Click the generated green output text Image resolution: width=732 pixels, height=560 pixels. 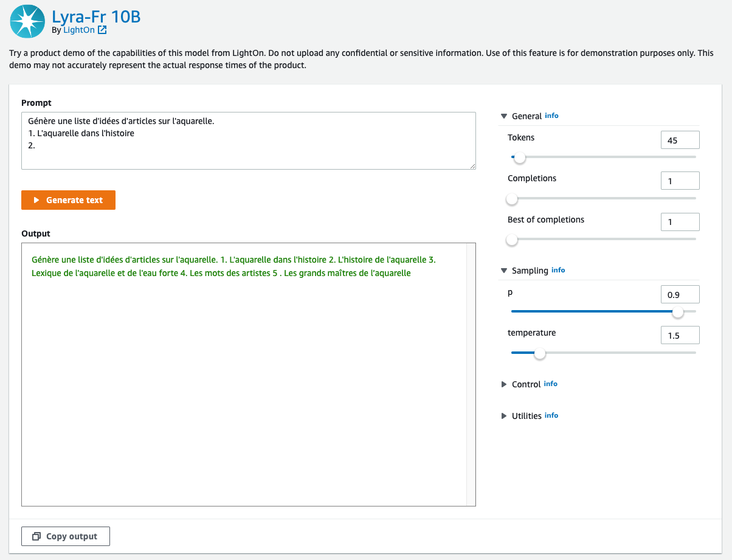[x=233, y=266]
